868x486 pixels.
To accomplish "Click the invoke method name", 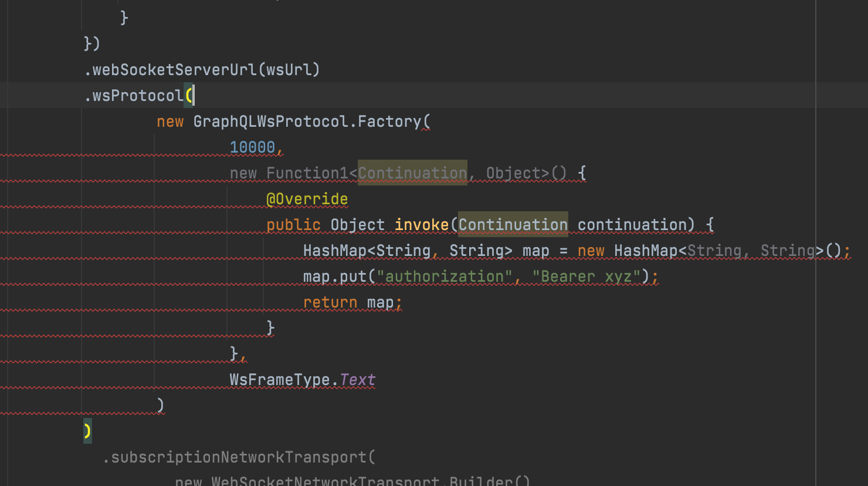I will pos(420,224).
